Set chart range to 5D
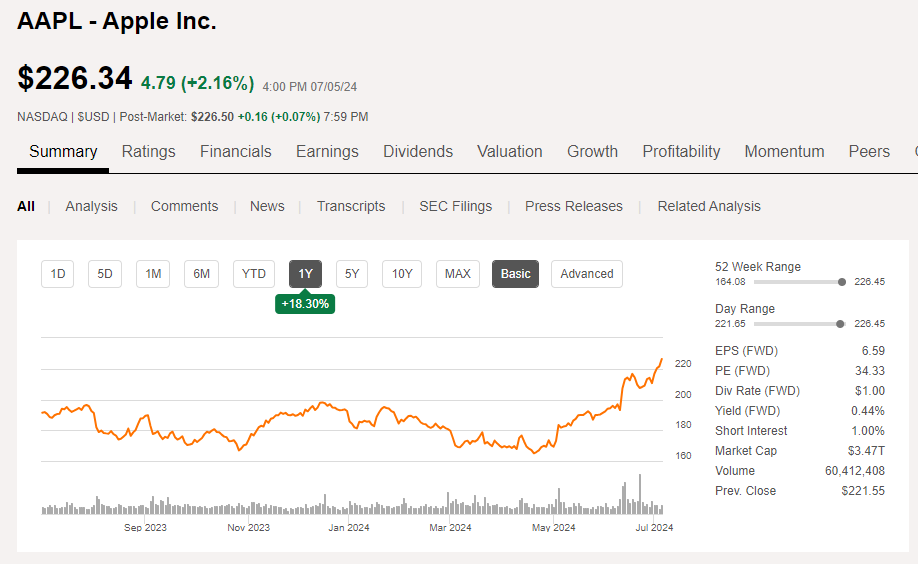Viewport: 918px width, 564px height. coord(105,274)
